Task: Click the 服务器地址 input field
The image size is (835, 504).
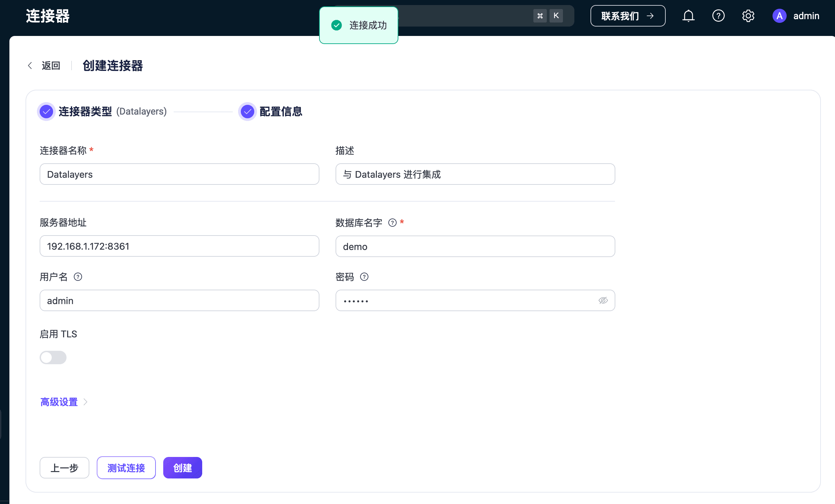Action: pyautogui.click(x=179, y=246)
